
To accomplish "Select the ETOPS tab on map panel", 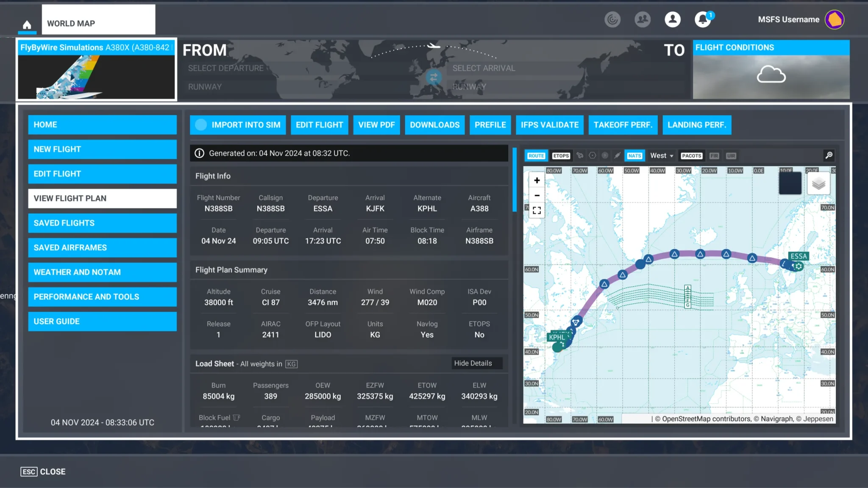I will 560,155.
